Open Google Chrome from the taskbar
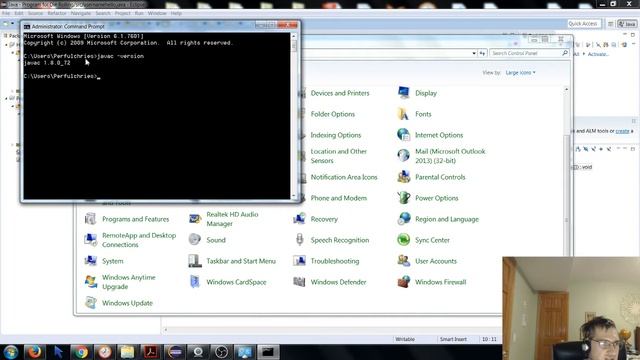Viewport: 640px width, 360px height. (81, 351)
